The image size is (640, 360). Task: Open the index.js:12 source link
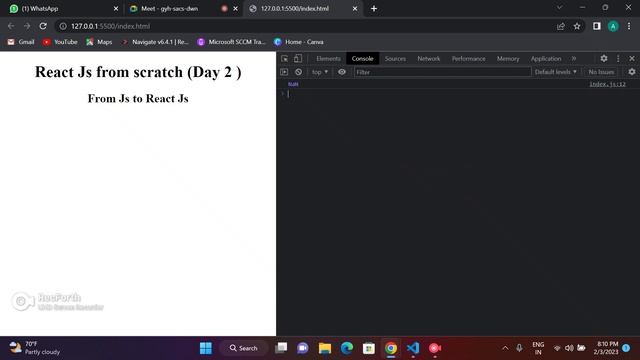point(607,84)
